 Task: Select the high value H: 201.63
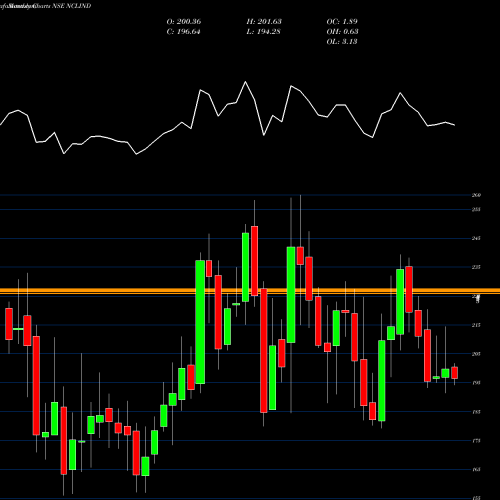click(264, 22)
